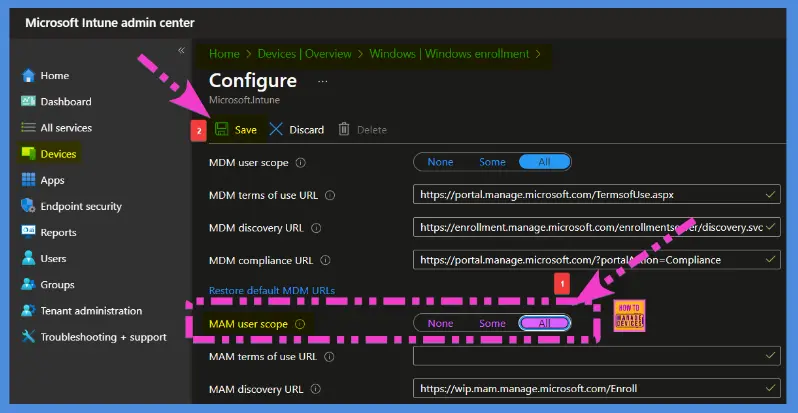The width and height of the screenshot is (798, 413).
Task: Click the Users person icon
Action: pyautogui.click(x=28, y=258)
